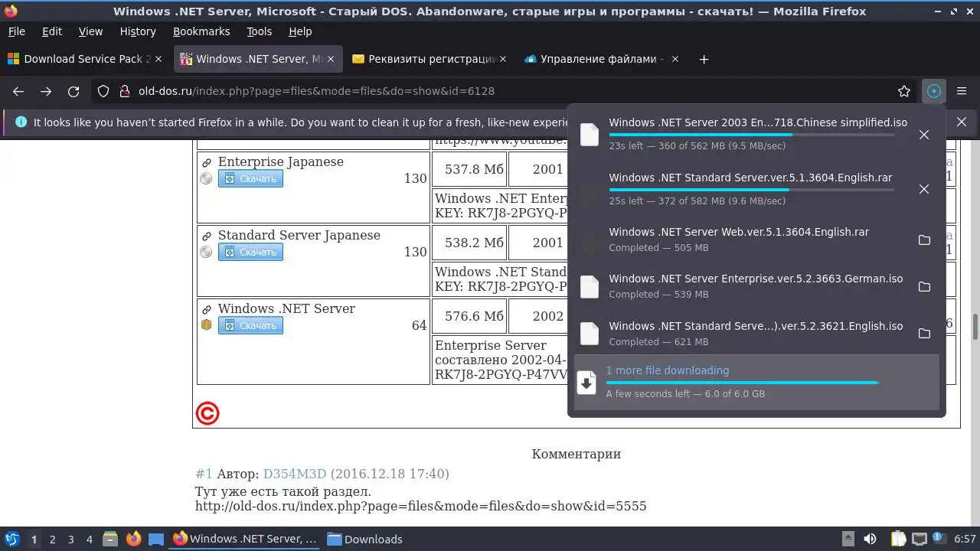Open the File menu
This screenshot has width=980, height=551.
pyautogui.click(x=16, y=31)
